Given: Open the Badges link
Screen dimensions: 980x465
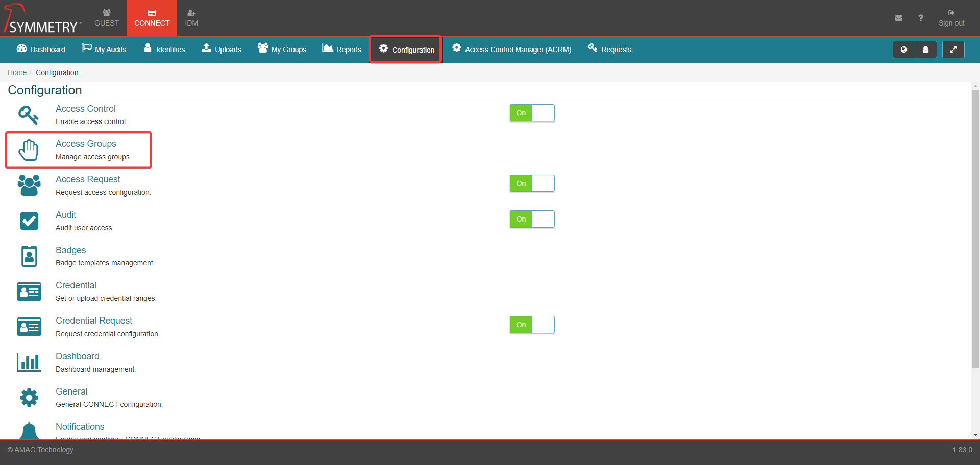Looking at the screenshot, I should pos(70,250).
